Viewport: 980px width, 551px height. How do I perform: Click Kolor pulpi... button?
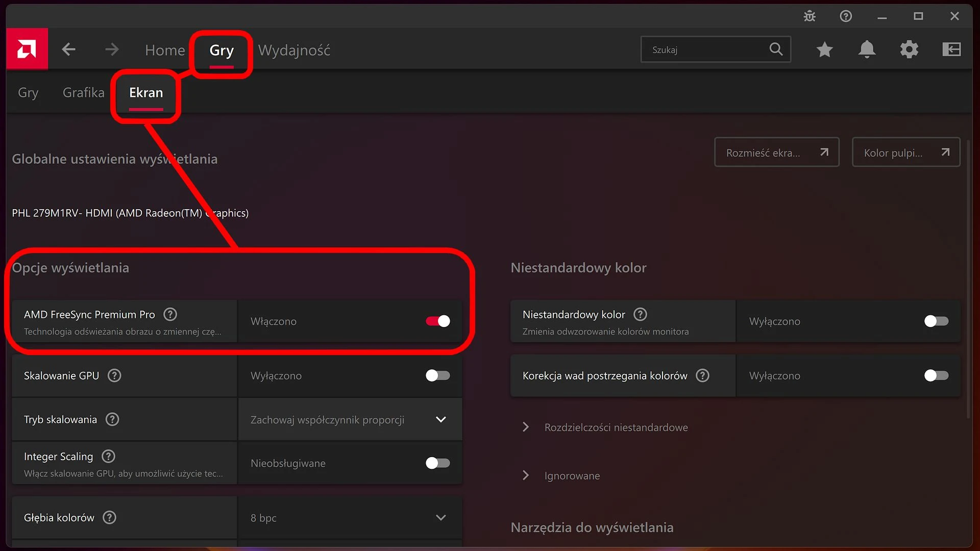[906, 152]
